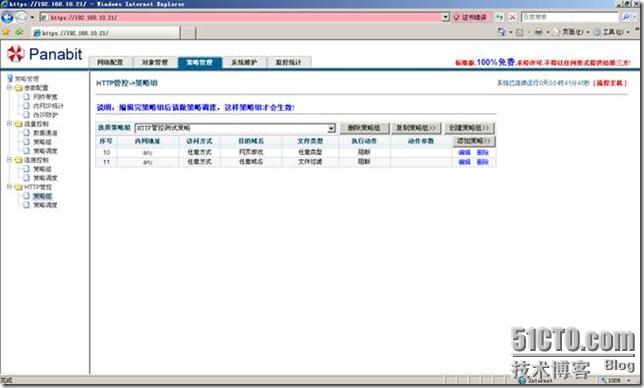Click the 流量控制 folder icon
The width and height of the screenshot is (644, 388).
point(18,124)
